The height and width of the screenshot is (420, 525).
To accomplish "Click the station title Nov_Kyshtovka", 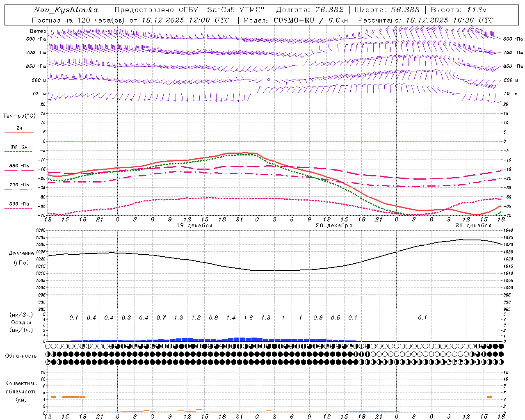I will pos(66,10).
